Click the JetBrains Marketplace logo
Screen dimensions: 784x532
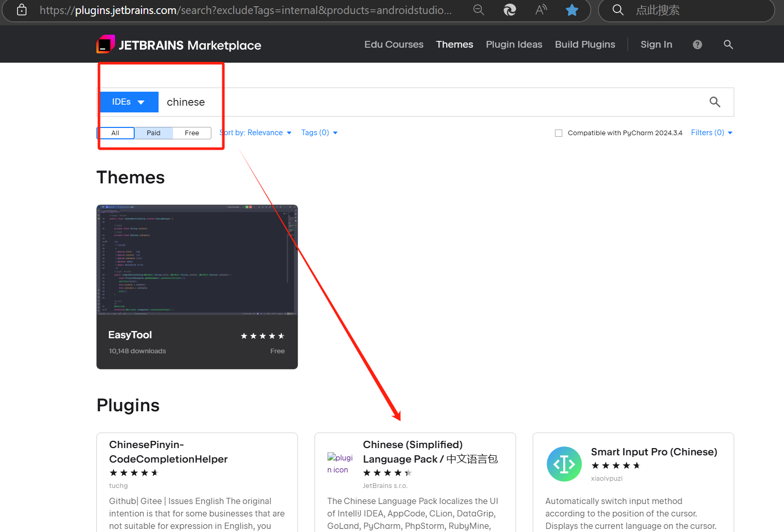point(179,45)
